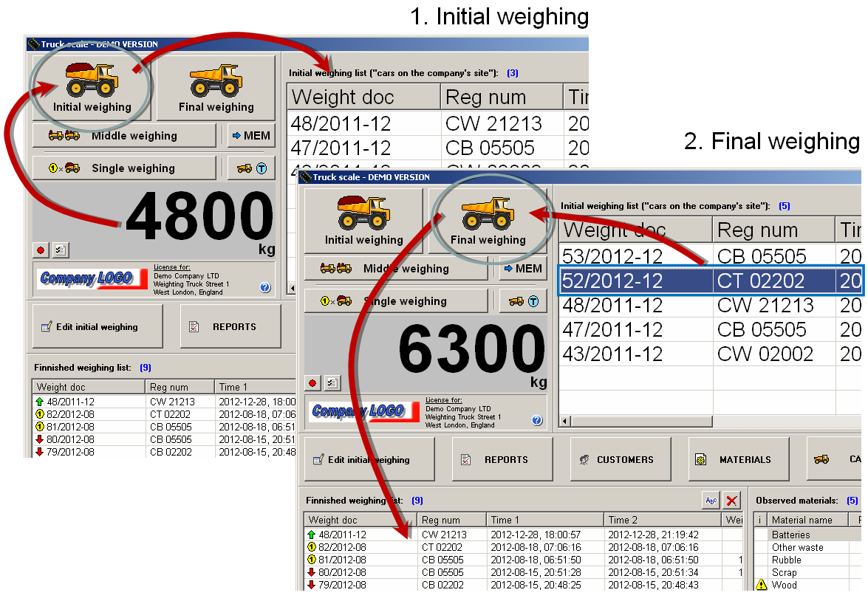Click Final weighing button in back window
Viewport: 868px width, 601px height.
pos(216,88)
